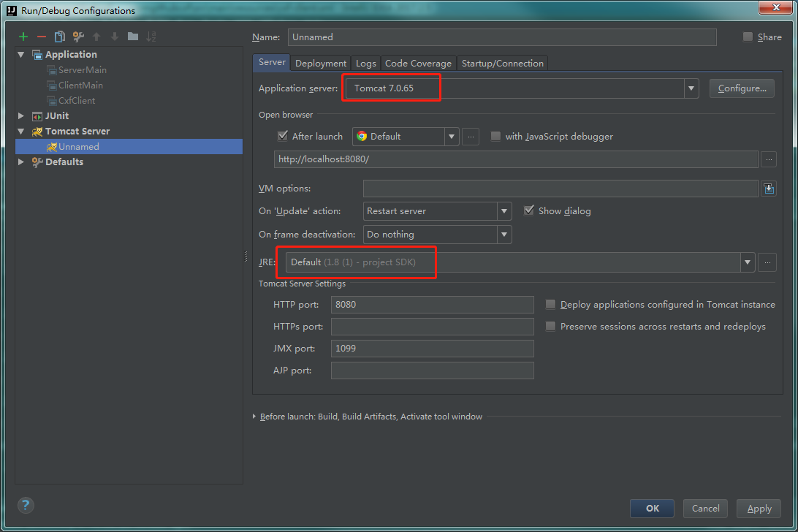Image resolution: width=798 pixels, height=532 pixels.
Task: Focus the AJP port field
Action: (x=432, y=370)
